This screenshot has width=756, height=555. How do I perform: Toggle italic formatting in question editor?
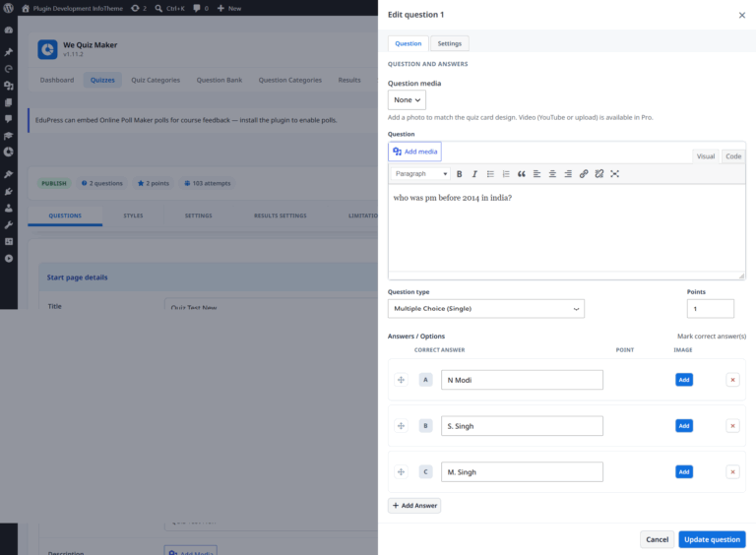[x=474, y=174]
